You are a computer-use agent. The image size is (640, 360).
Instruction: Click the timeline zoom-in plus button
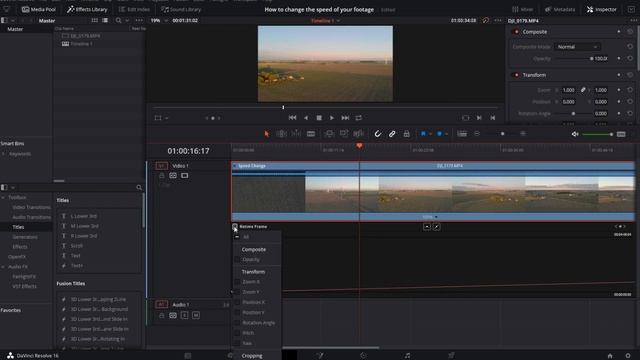pyautogui.click(x=523, y=134)
